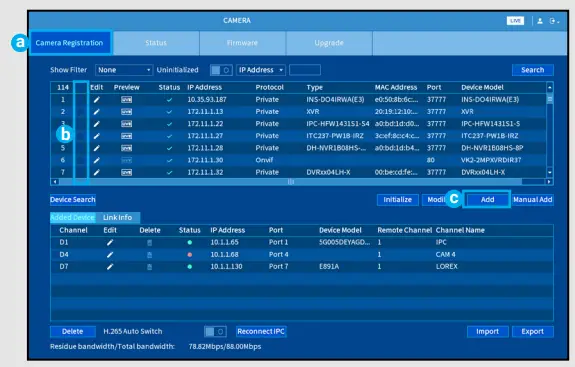Viewport: 575px width, 367px height.
Task: Switch to the Upgrade tab
Action: coord(329,43)
